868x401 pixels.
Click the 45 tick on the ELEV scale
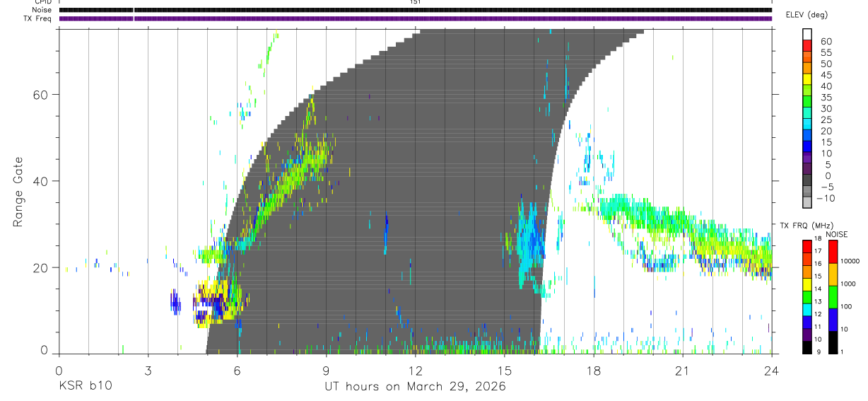[826, 75]
